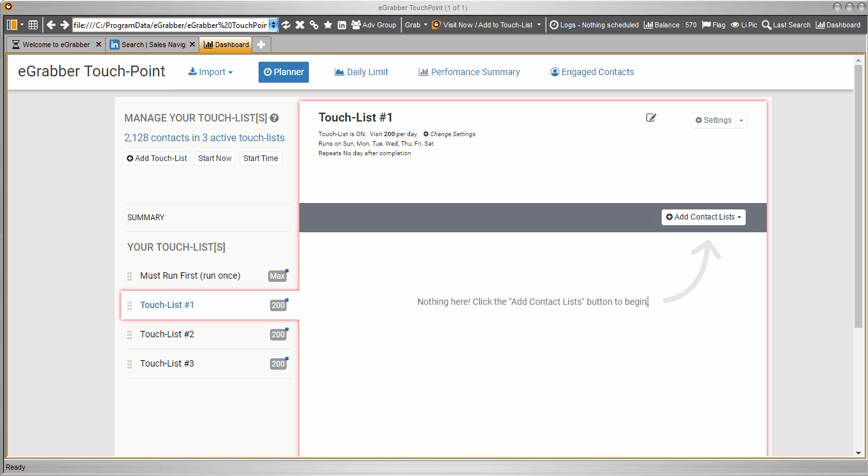Screen dimensions: 868x476
Task: Go forward with the right arrow
Action: coord(64,25)
